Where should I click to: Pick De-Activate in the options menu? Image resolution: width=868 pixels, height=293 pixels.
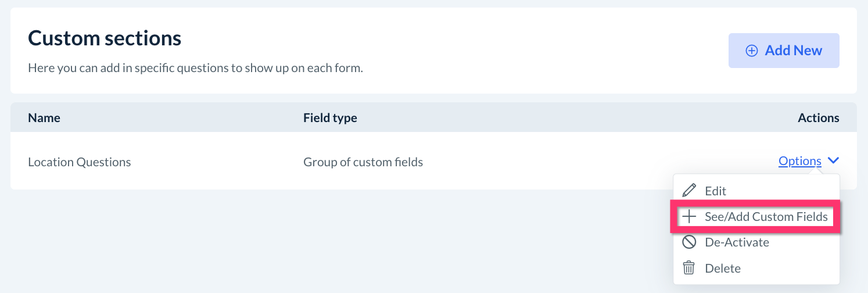(737, 242)
